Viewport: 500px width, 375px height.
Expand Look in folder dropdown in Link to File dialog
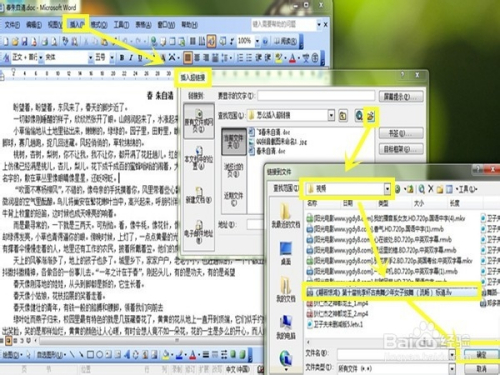click(387, 189)
